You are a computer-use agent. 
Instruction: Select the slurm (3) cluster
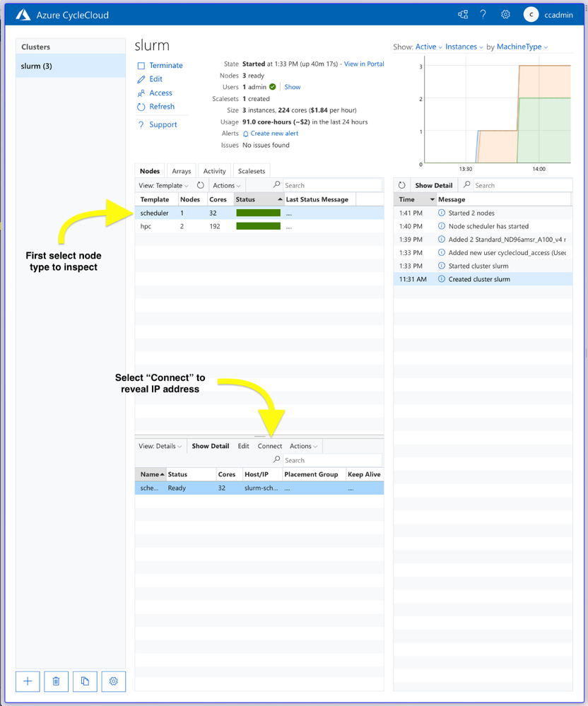click(71, 66)
